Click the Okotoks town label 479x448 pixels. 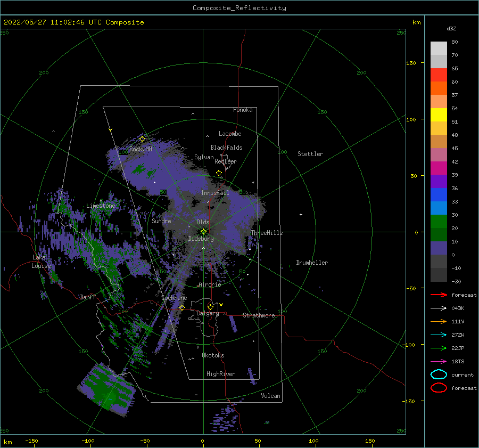click(x=213, y=355)
